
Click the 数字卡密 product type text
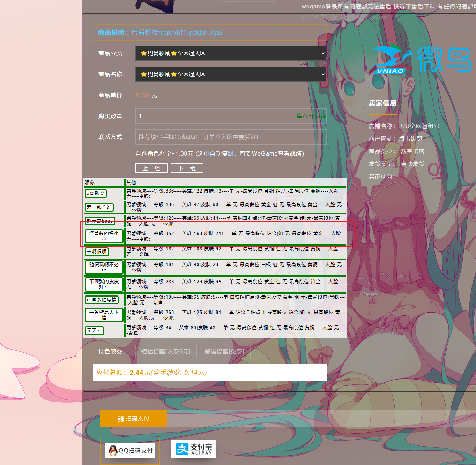pyautogui.click(x=412, y=151)
